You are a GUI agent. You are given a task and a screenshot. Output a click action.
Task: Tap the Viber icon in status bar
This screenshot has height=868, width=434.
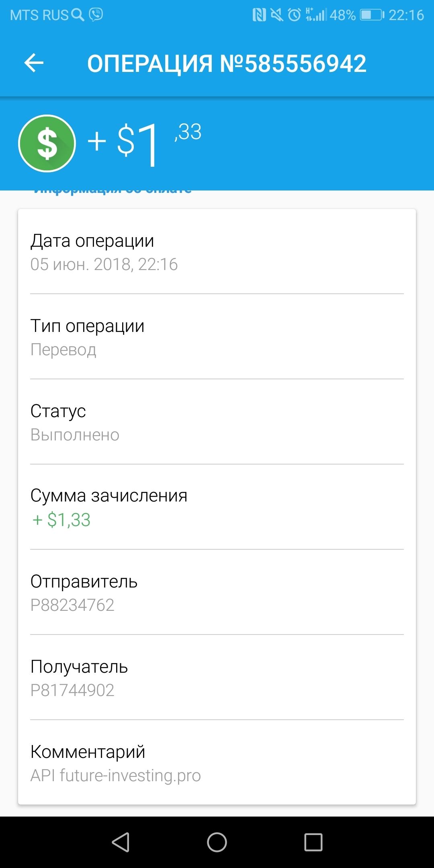click(96, 14)
